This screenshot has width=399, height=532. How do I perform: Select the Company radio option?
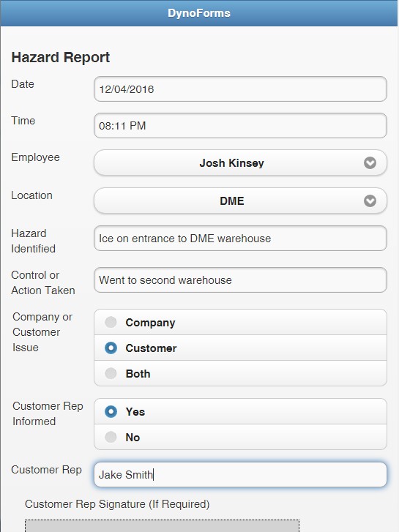(240, 322)
